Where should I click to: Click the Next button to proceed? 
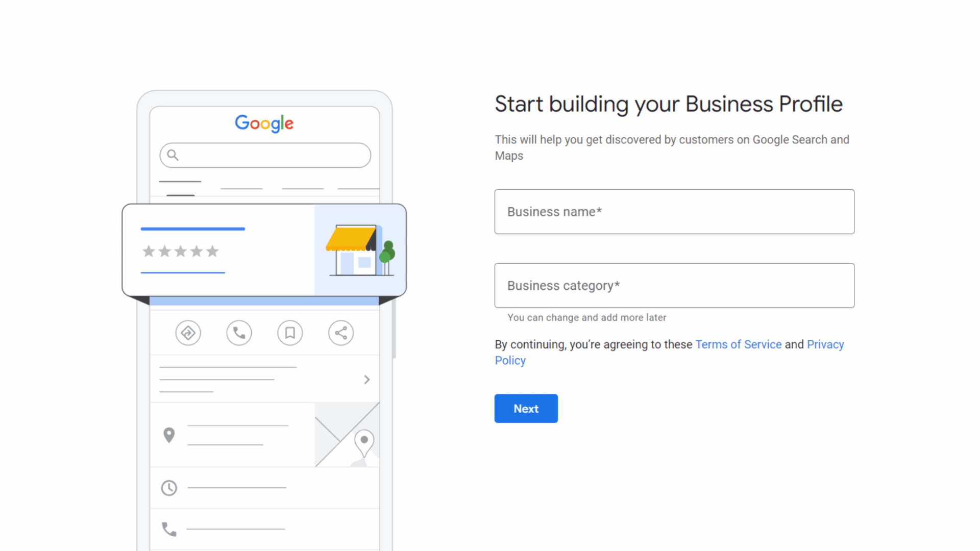coord(526,408)
